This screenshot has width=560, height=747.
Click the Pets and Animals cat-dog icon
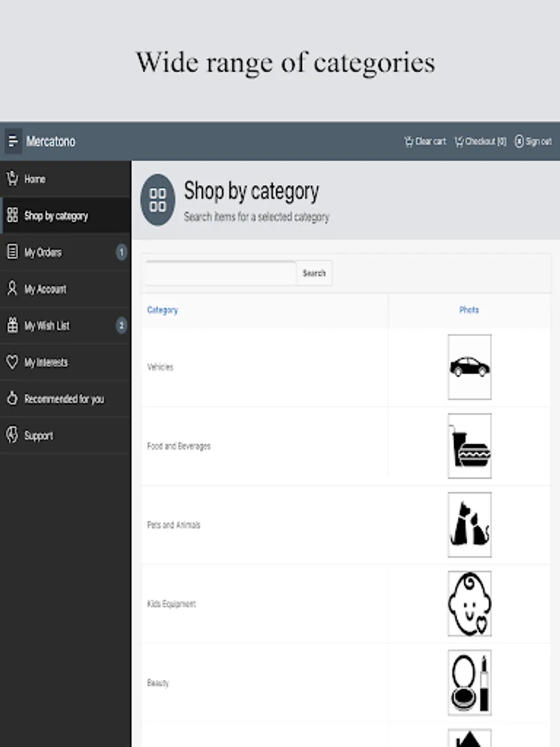click(470, 525)
